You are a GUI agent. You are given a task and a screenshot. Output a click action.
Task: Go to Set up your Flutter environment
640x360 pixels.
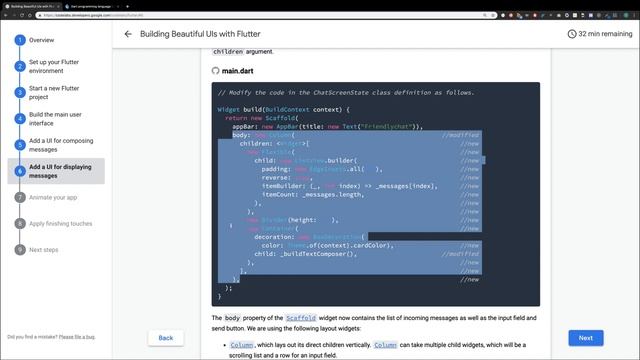53,66
